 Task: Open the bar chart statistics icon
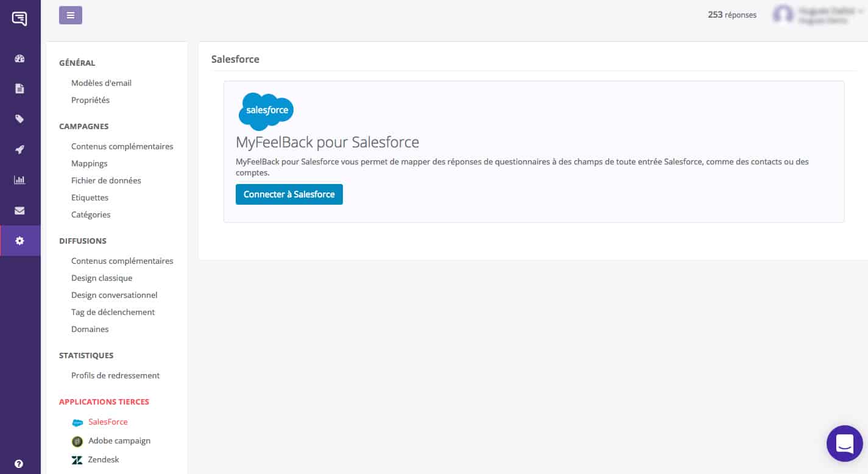point(19,180)
